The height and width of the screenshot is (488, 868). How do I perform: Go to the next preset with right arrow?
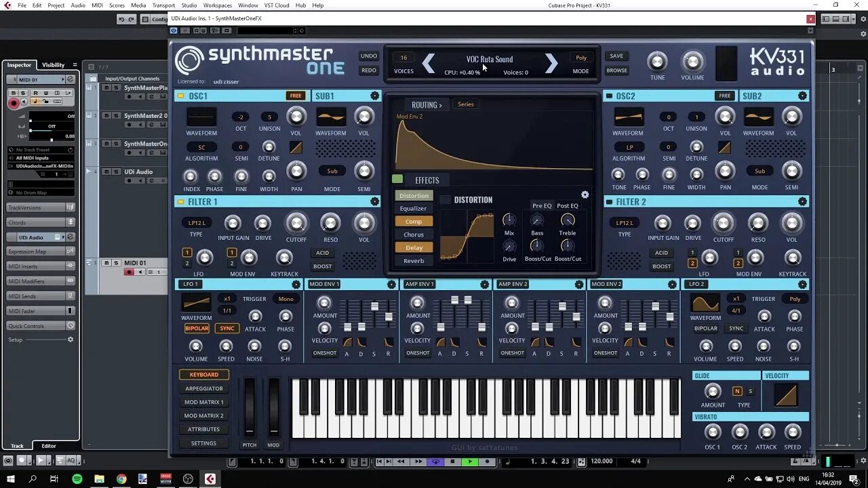(x=551, y=64)
